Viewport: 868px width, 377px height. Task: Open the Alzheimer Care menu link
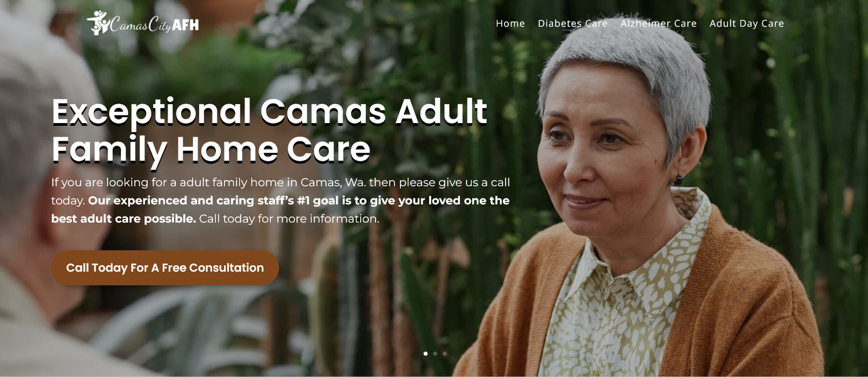click(x=659, y=23)
